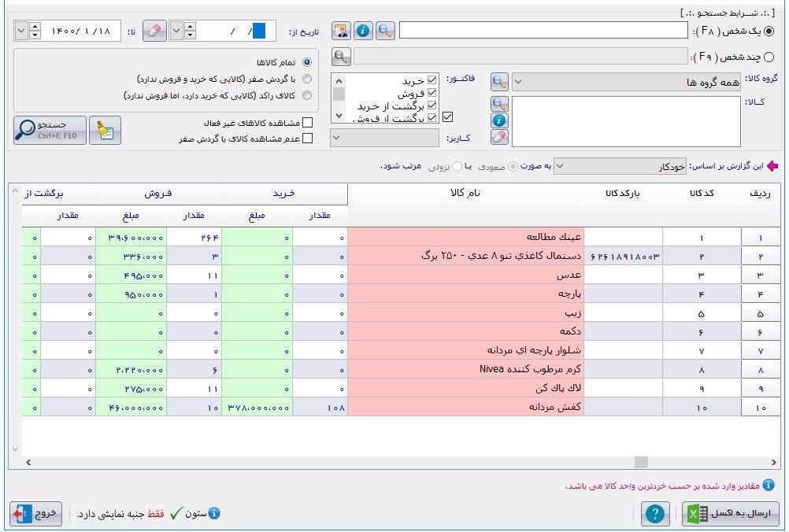789x532 pixels.
Task: Enable مشاهده کالاهای غیر فعال checkbox
Action: coord(307,123)
